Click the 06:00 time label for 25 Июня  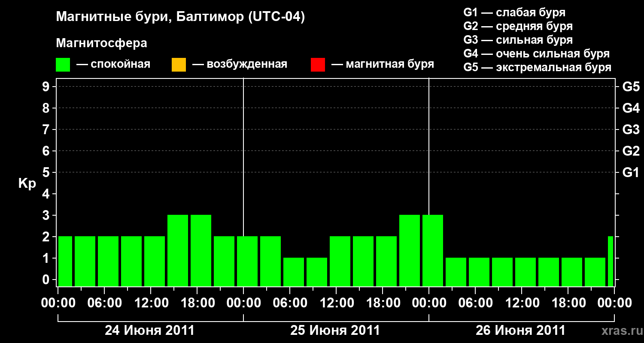click(290, 303)
